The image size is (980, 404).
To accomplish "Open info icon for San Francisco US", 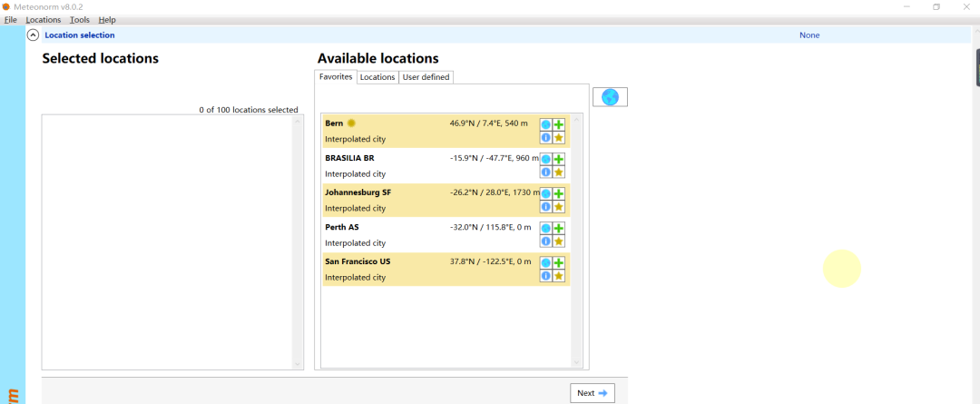I will (x=546, y=276).
